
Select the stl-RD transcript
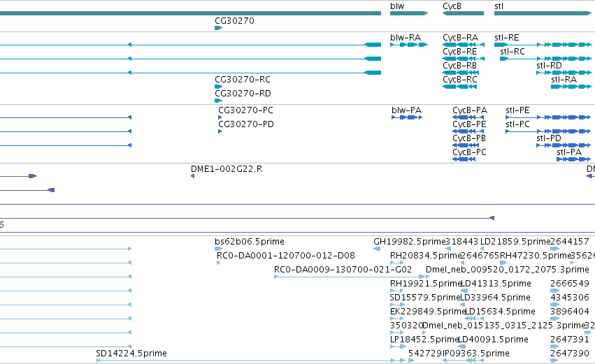tap(564, 73)
